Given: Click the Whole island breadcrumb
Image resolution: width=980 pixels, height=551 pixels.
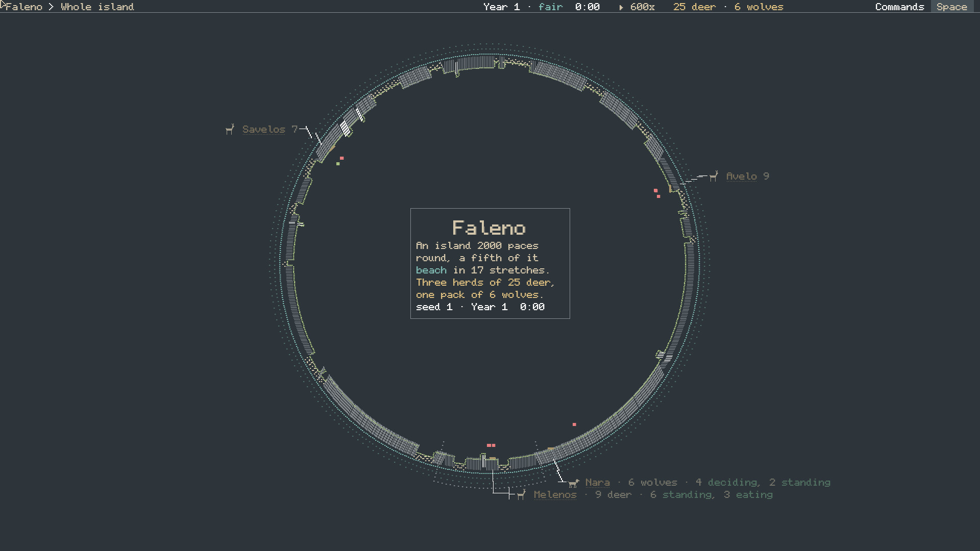Looking at the screenshot, I should (97, 7).
